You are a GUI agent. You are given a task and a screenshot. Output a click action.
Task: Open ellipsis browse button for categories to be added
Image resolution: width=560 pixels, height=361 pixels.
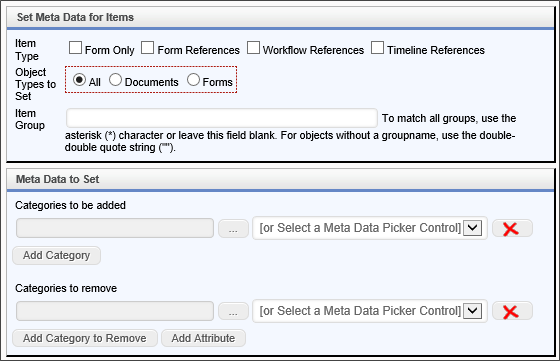click(233, 229)
